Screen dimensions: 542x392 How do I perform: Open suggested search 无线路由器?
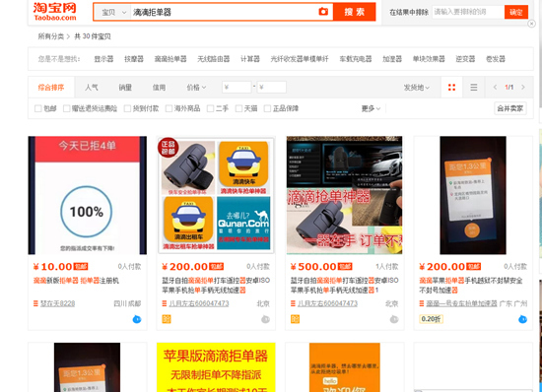[213, 59]
